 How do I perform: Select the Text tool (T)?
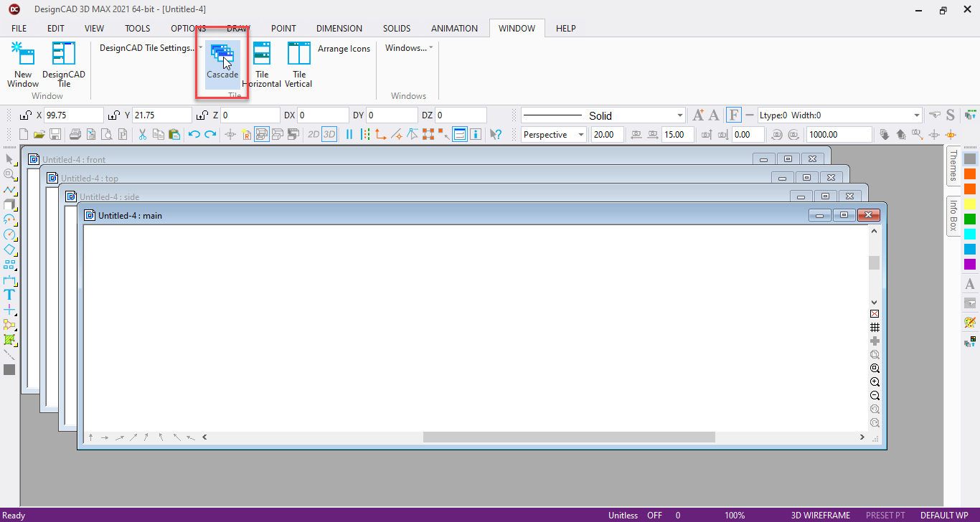click(9, 294)
